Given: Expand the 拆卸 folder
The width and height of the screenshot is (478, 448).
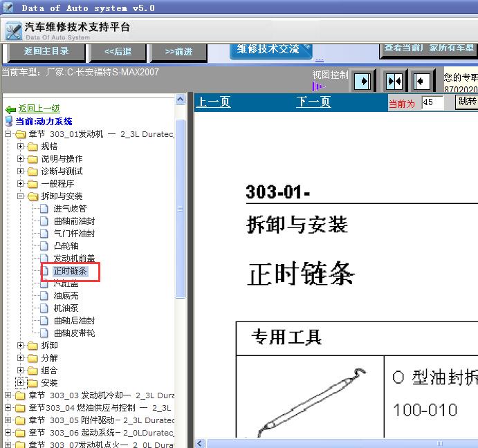Looking at the screenshot, I should pos(21,345).
